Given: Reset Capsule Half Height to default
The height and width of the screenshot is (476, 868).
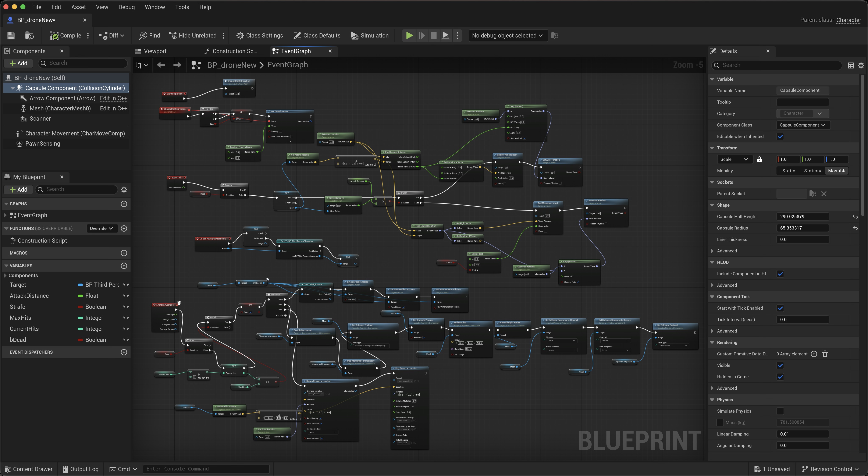Looking at the screenshot, I should pyautogui.click(x=855, y=217).
